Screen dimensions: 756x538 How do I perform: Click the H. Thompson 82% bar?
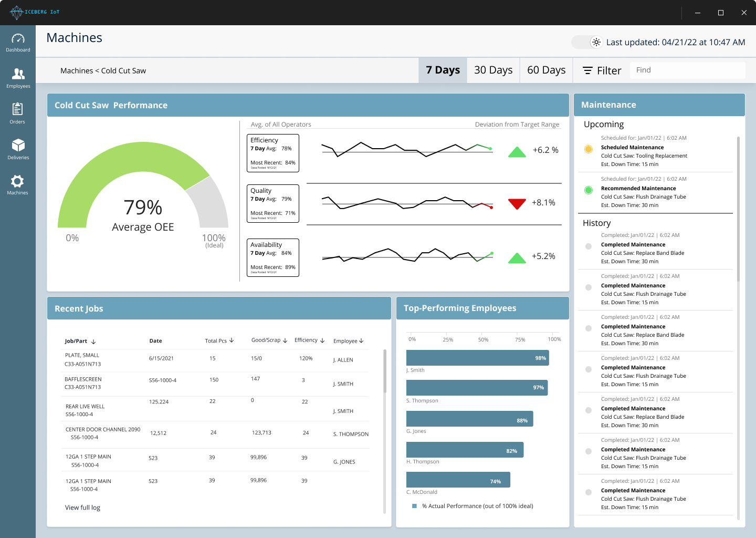[465, 450]
